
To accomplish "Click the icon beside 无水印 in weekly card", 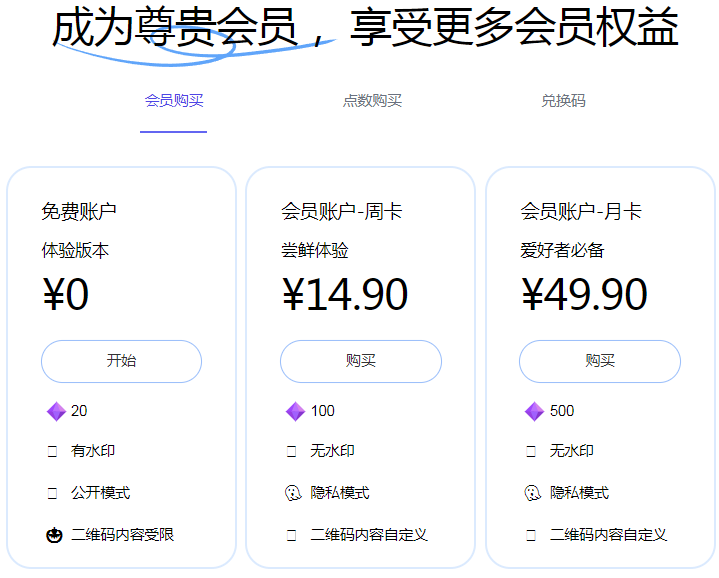I will [291, 451].
